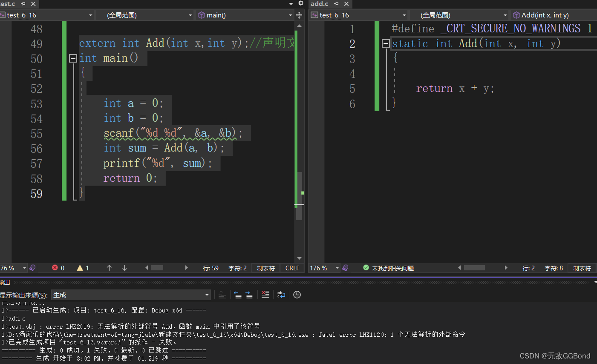Pin the test.c editor tab

pyautogui.click(x=23, y=4)
